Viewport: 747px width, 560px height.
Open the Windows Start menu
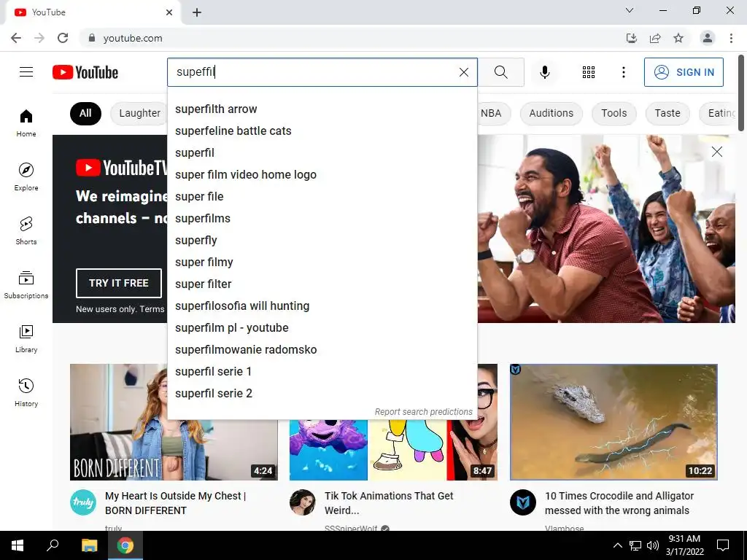tap(18, 545)
